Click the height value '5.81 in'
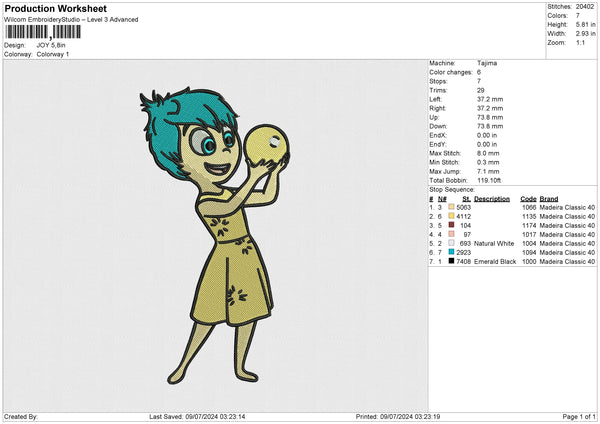The width and height of the screenshot is (600, 424). click(x=585, y=24)
